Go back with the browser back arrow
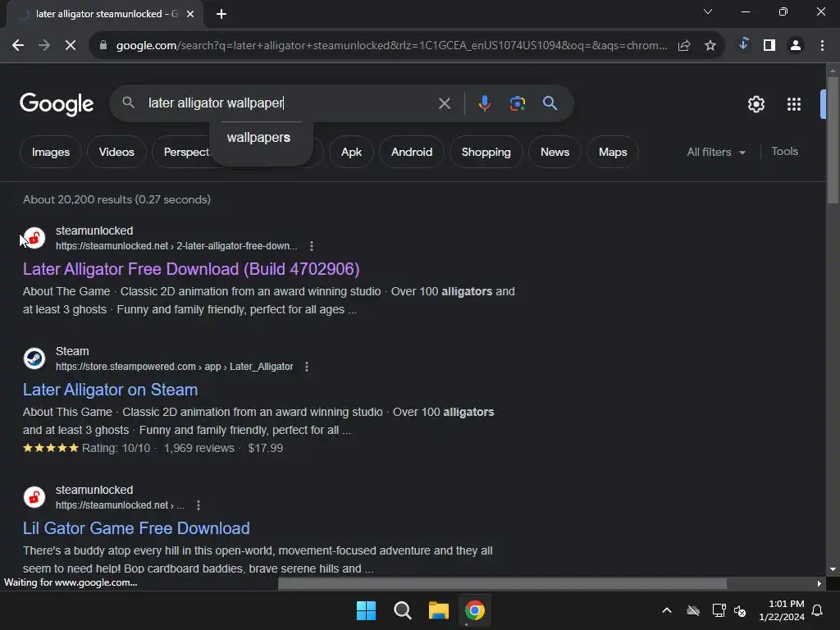Image resolution: width=840 pixels, height=630 pixels. 18,46
